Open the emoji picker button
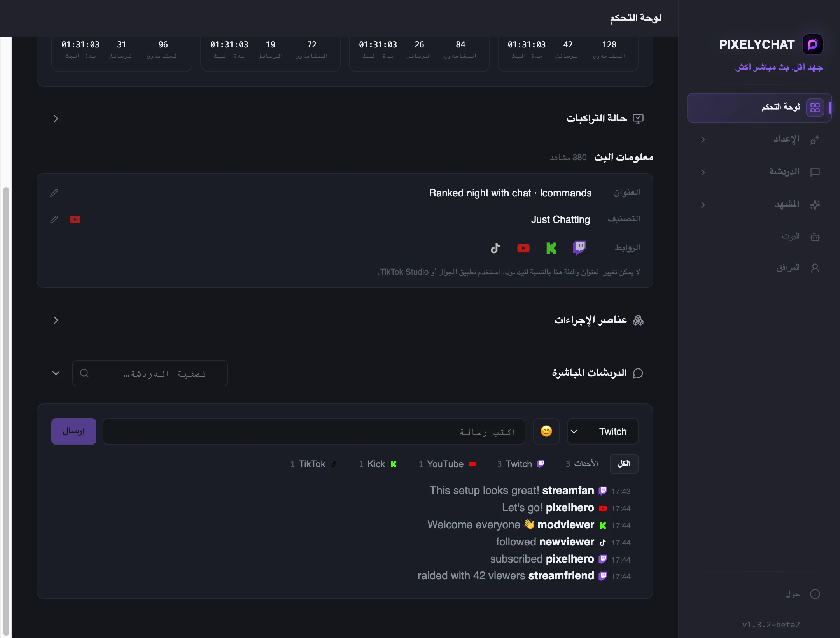This screenshot has height=638, width=840. (x=546, y=431)
